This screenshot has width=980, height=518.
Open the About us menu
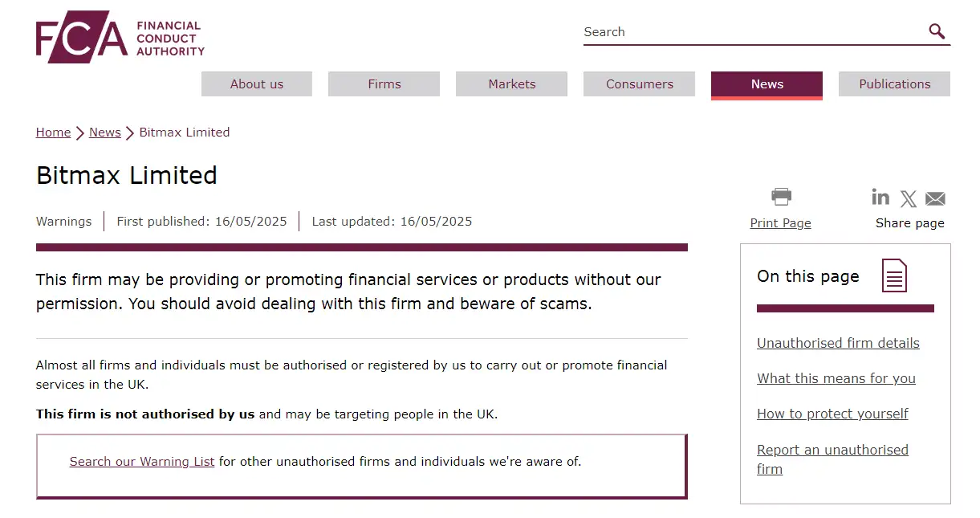(x=257, y=84)
